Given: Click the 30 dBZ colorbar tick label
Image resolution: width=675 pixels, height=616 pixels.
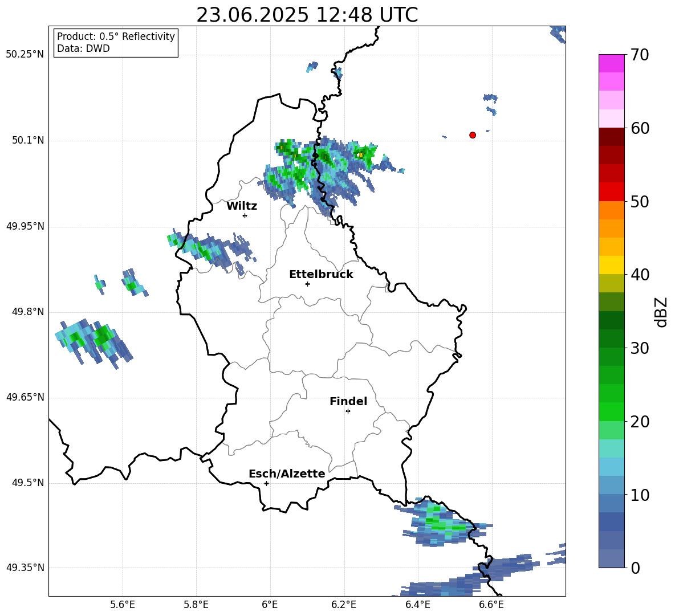Looking at the screenshot, I should (x=640, y=348).
